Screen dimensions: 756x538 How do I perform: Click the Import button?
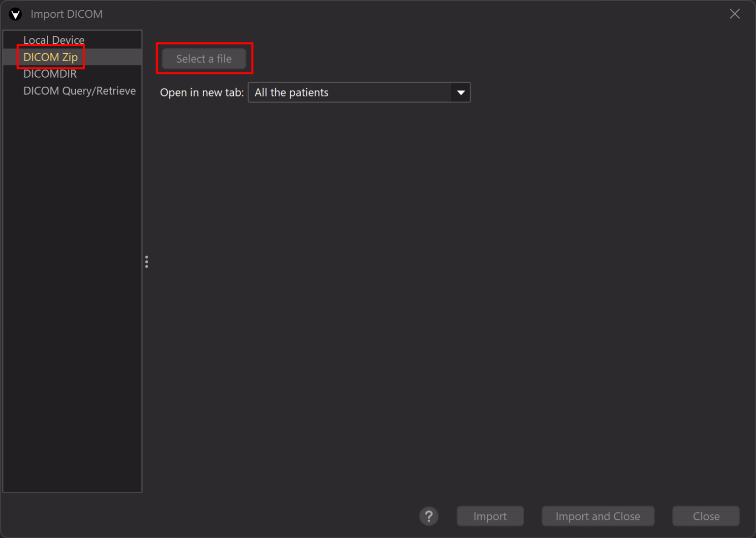(x=490, y=516)
